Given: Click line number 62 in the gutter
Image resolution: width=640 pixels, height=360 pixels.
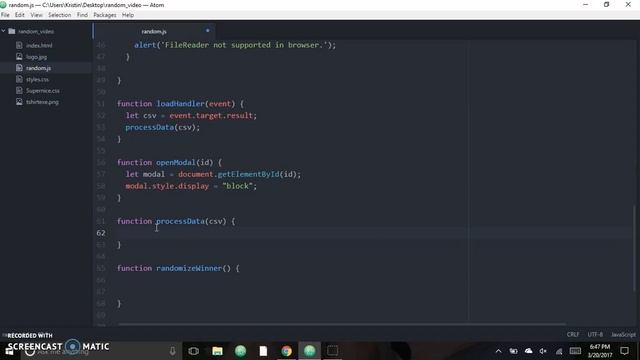Looking at the screenshot, I should (101, 233).
